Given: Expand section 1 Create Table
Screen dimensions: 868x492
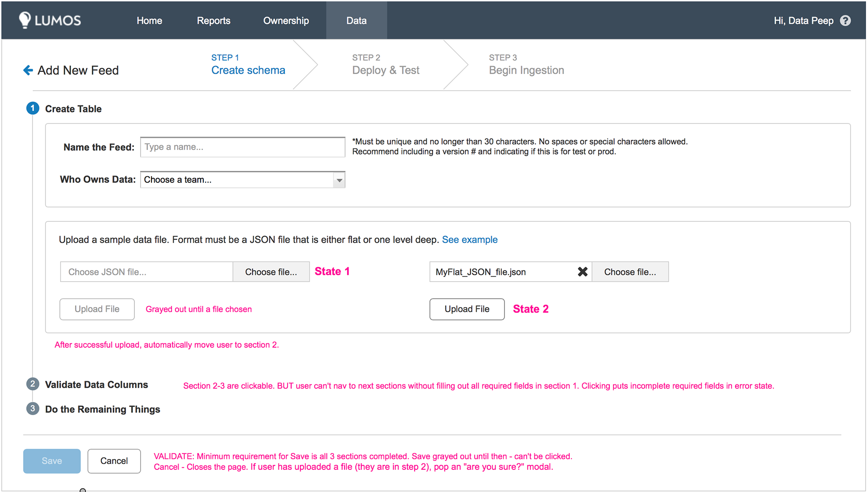Looking at the screenshot, I should coord(64,109).
